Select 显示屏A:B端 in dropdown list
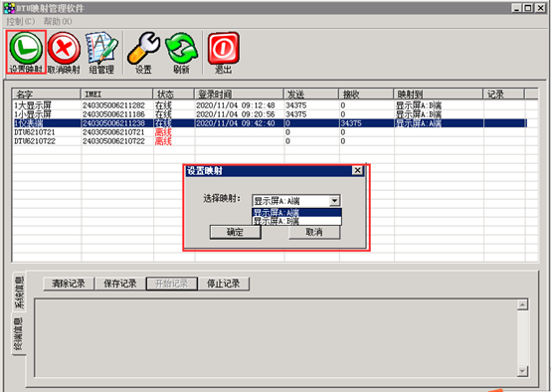Screen dimensions: 551x392 [x=296, y=221]
